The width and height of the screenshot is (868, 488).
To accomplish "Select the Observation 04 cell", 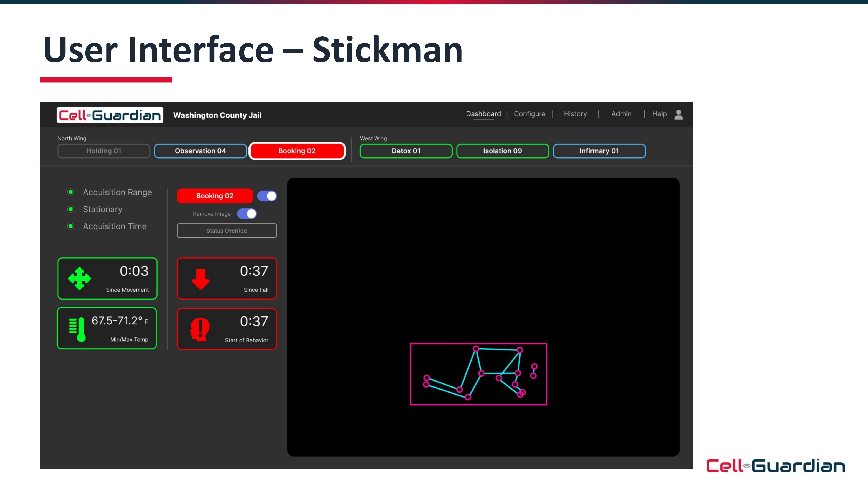I will (x=200, y=151).
